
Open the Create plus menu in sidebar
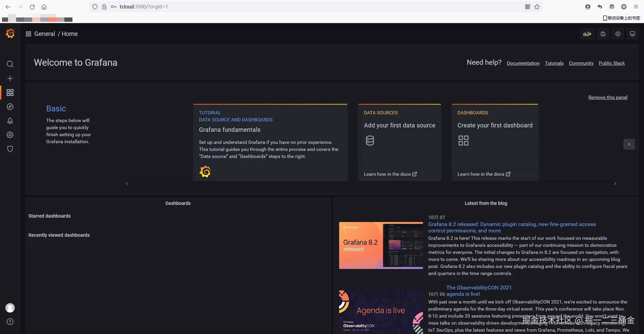click(x=10, y=78)
